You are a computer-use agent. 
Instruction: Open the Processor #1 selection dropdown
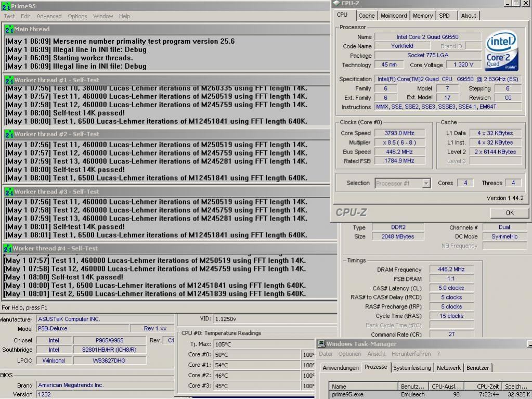[x=403, y=183]
